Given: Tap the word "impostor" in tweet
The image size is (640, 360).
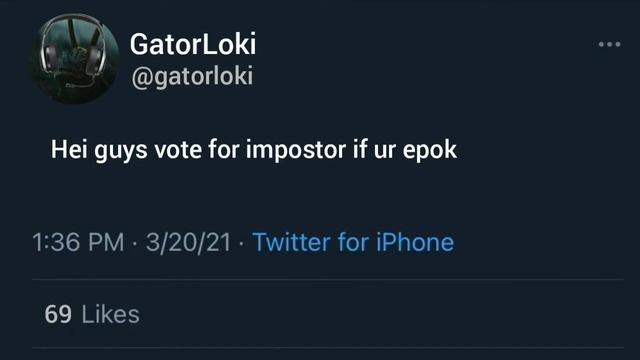Looking at the screenshot, I should pyautogui.click(x=296, y=150).
